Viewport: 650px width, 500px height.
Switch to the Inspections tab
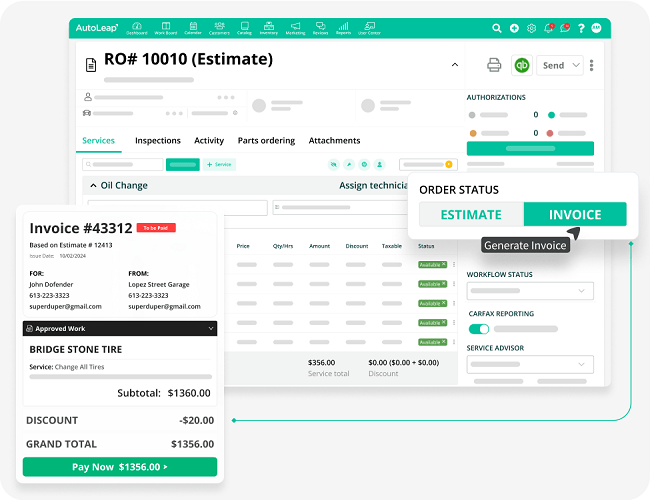[x=158, y=141]
